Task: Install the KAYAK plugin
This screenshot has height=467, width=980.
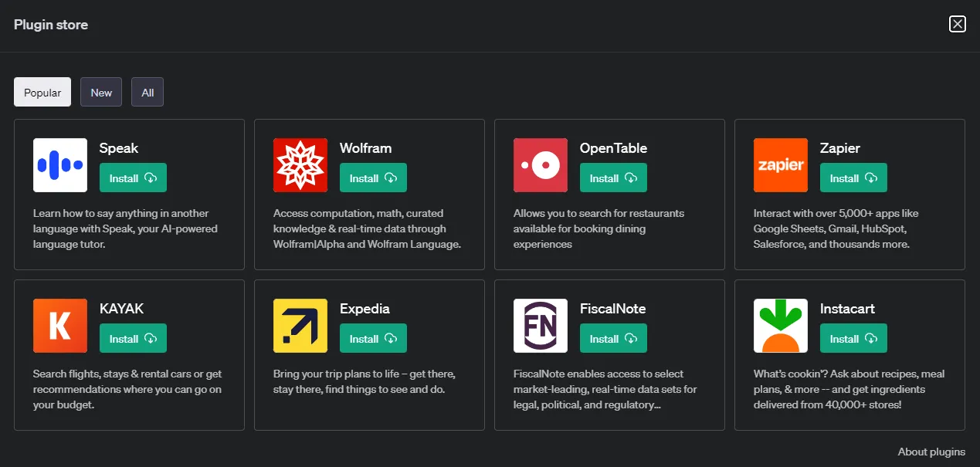Action: click(133, 338)
